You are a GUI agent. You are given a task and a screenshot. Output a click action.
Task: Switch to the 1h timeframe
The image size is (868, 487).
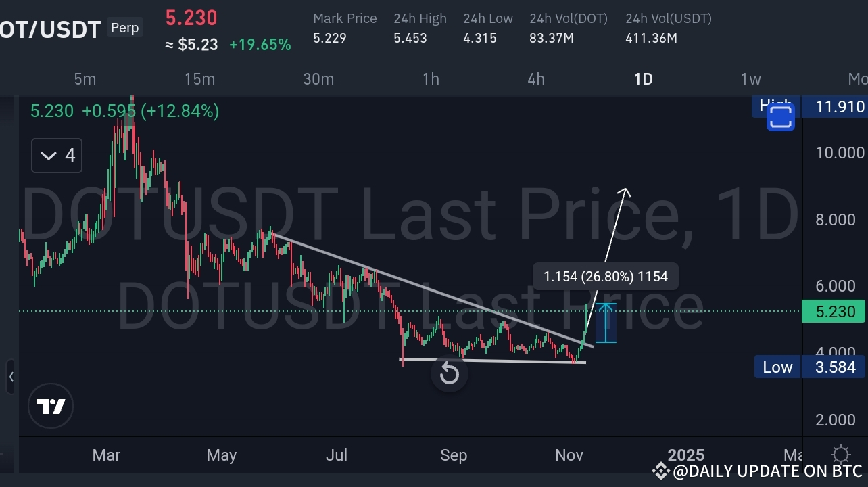431,79
